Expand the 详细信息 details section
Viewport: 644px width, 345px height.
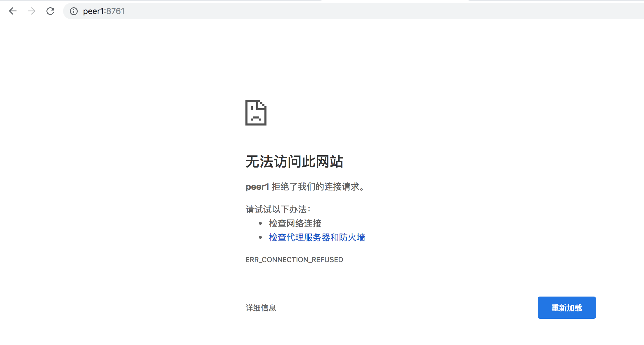[x=261, y=308]
